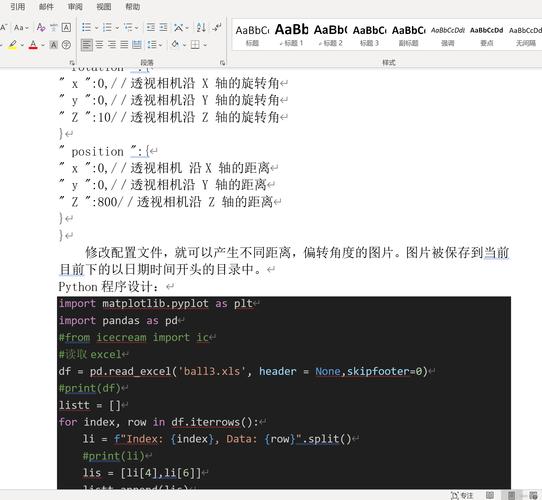Apply red font color
542x500 pixels.
[x=33, y=45]
